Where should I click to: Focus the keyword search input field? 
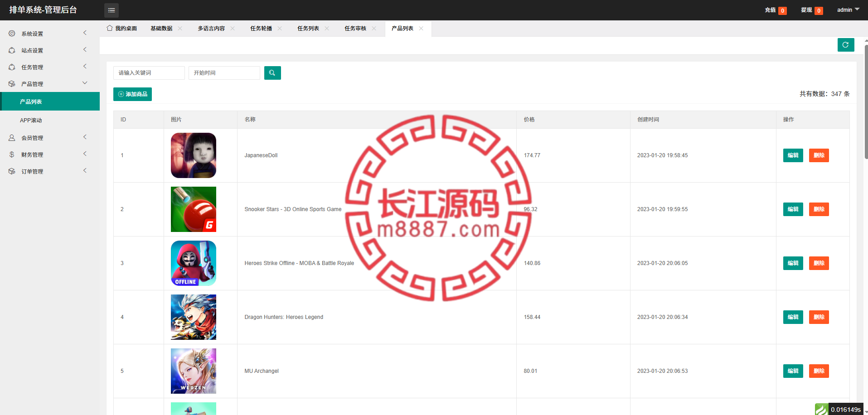[x=149, y=73]
